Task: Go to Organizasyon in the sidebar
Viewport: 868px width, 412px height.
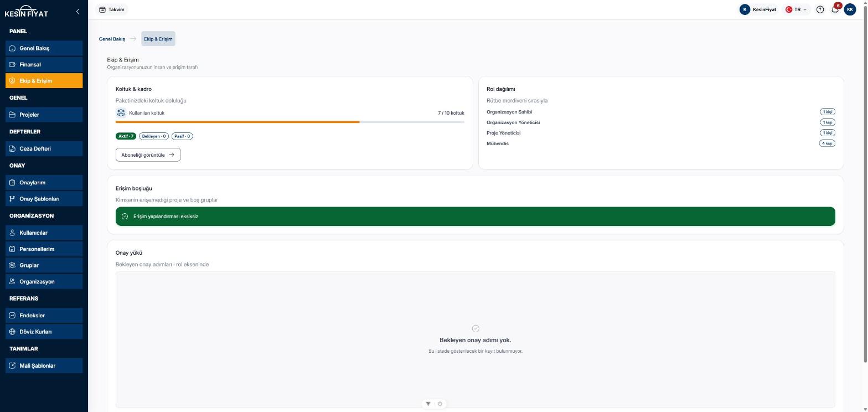Action: pos(44,281)
